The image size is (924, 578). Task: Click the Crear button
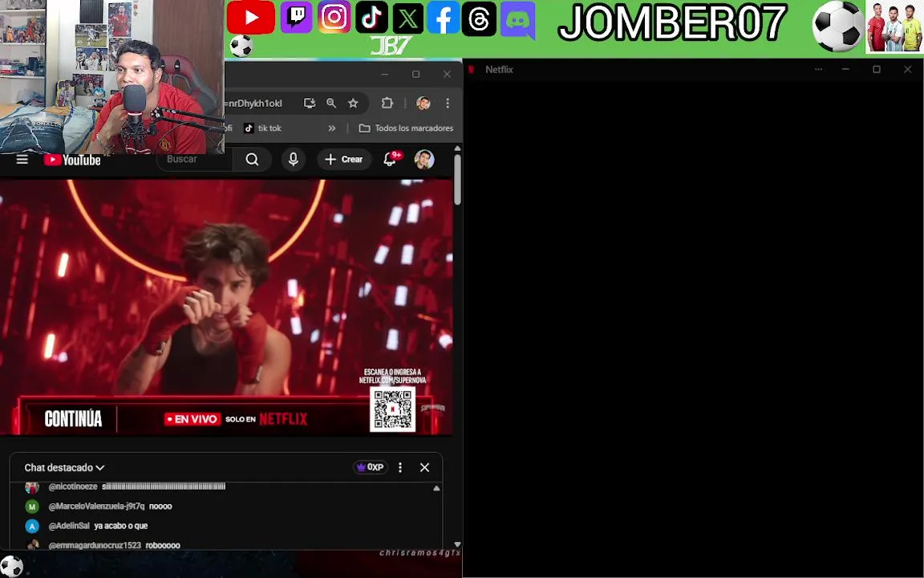point(344,159)
